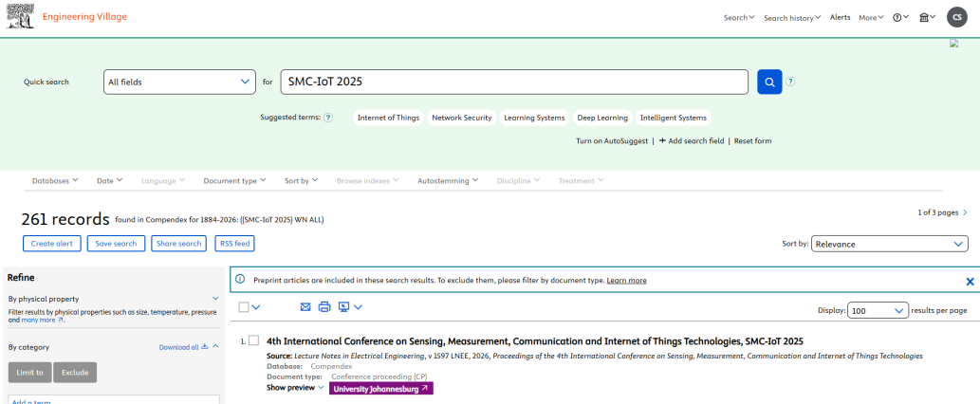Open the Sort by Relevance dropdown
This screenshot has width=980, height=404.
pos(889,244)
